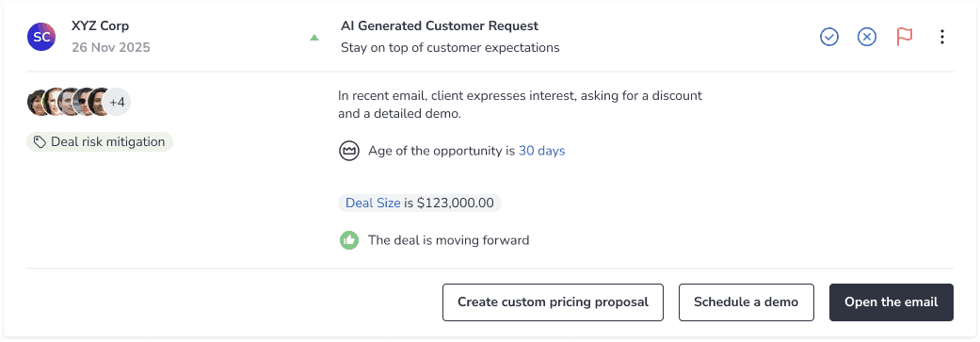The height and width of the screenshot is (342, 980).
Task: Click the first participant avatar photo
Action: pos(38,102)
